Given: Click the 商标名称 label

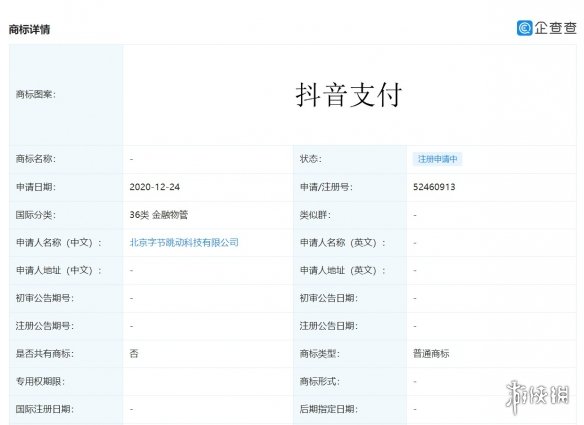Looking at the screenshot, I should (36, 159).
